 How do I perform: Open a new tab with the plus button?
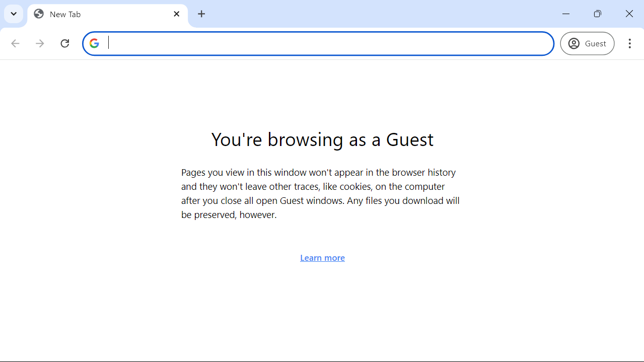click(201, 14)
